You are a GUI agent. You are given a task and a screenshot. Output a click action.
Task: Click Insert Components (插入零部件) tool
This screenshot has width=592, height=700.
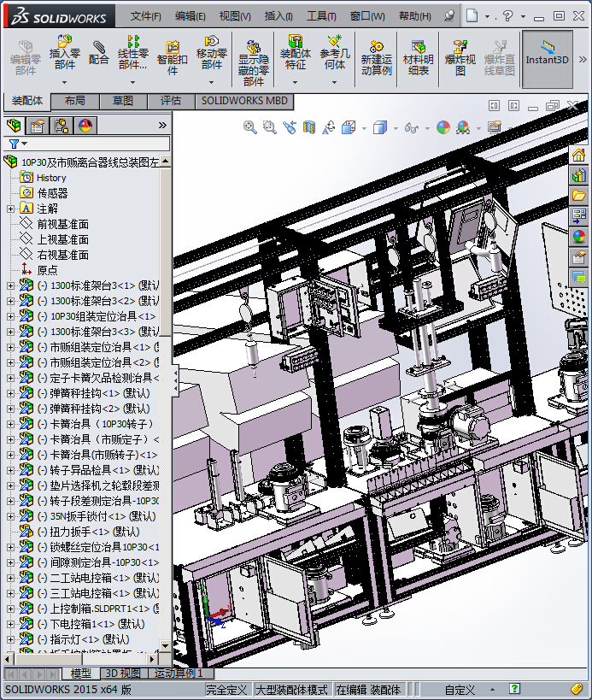(x=65, y=53)
